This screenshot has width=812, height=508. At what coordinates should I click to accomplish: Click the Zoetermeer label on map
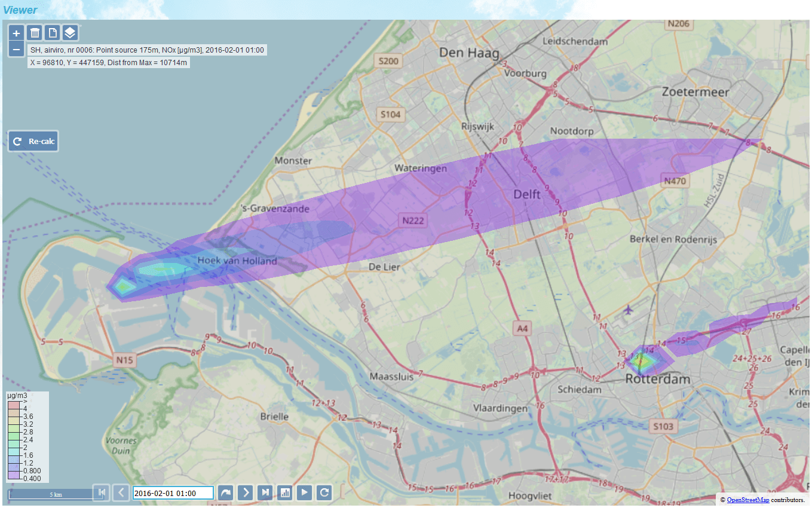point(696,92)
